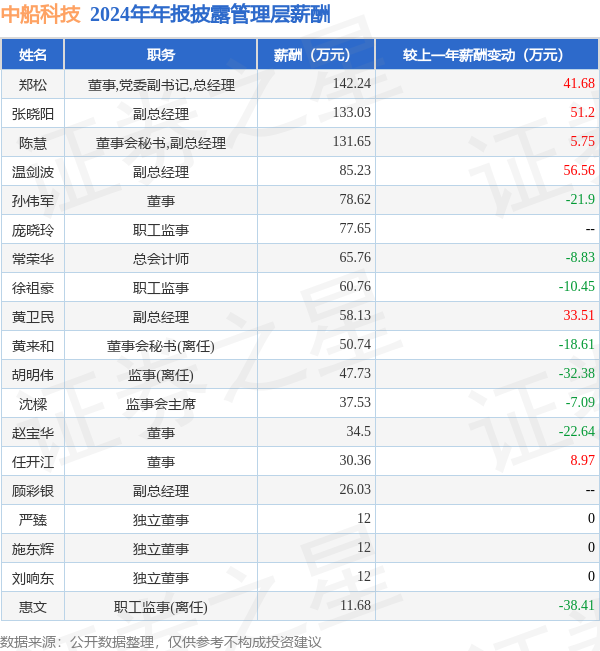The image size is (600, 651).
Task: Select the name 徐祖豪
Action: (x=33, y=288)
